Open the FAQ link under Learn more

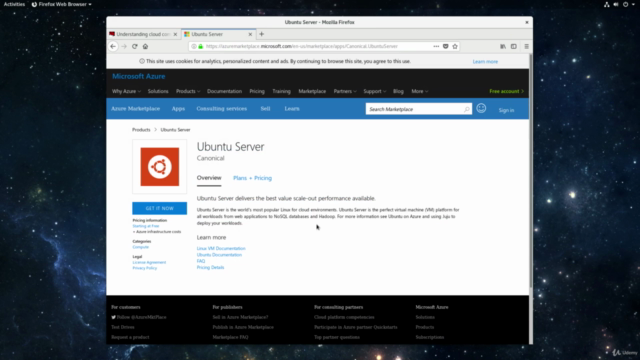201,261
